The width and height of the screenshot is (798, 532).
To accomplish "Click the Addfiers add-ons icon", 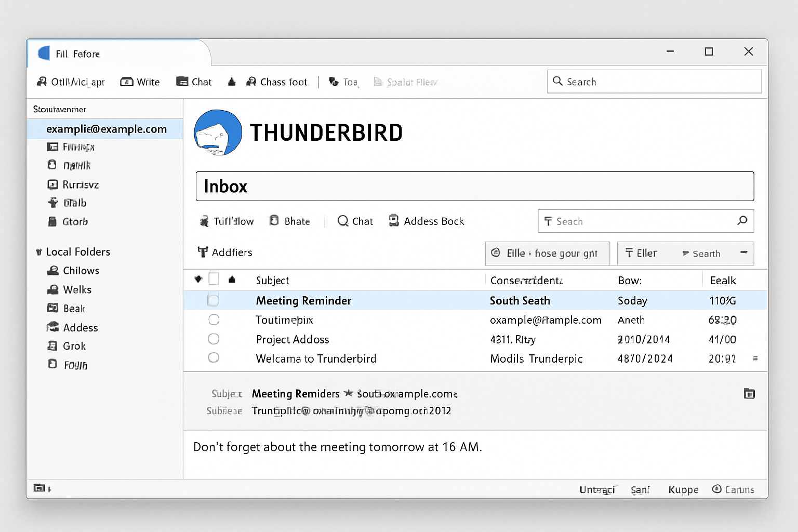I will [203, 252].
